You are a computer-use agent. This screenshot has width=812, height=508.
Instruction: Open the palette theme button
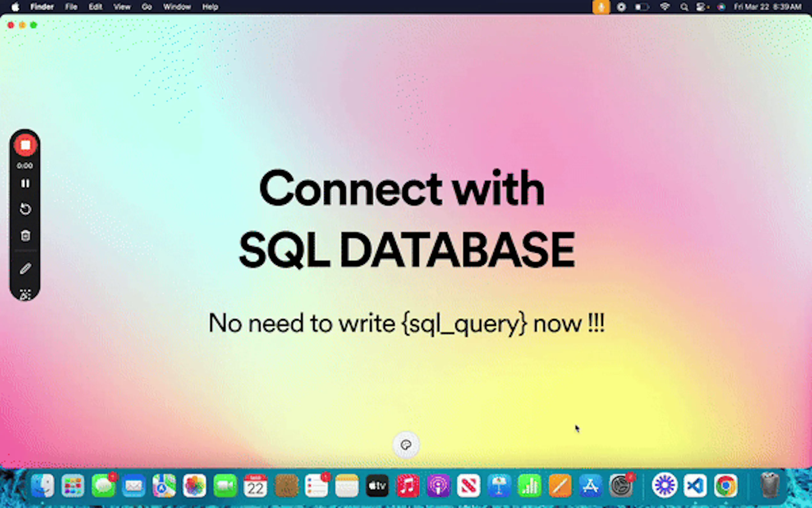pos(406,445)
